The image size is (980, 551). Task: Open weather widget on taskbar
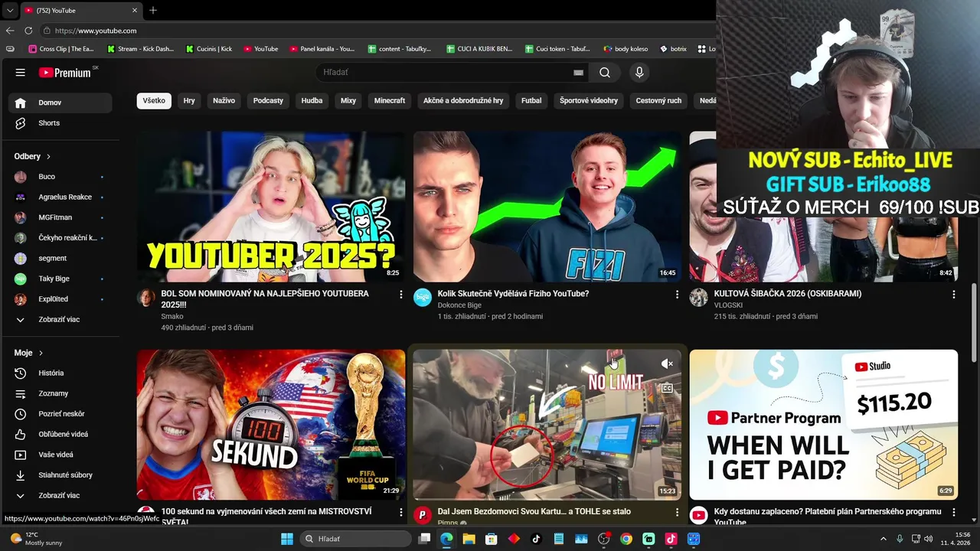click(37, 539)
